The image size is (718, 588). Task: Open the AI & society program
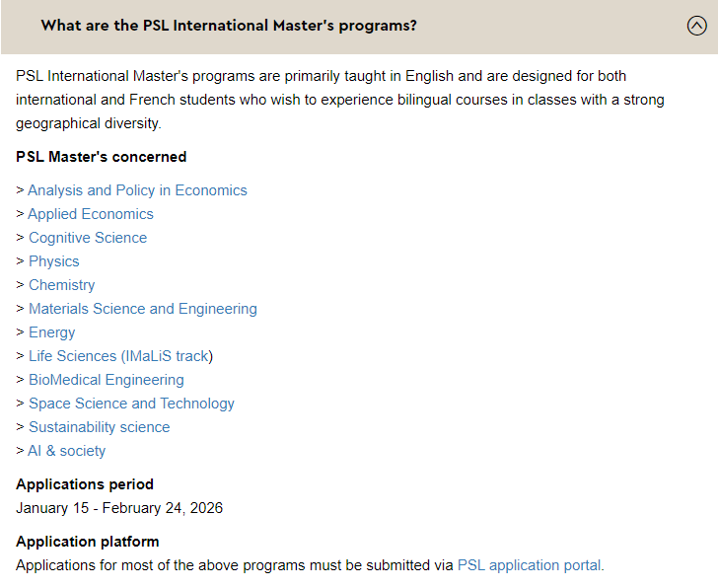coord(66,451)
